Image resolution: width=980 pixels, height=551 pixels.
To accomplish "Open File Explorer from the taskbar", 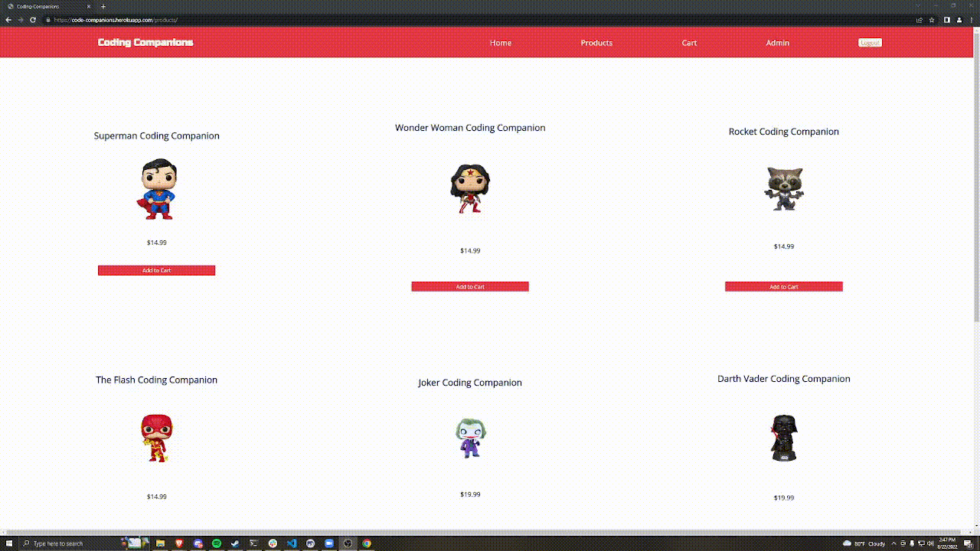I will (160, 543).
